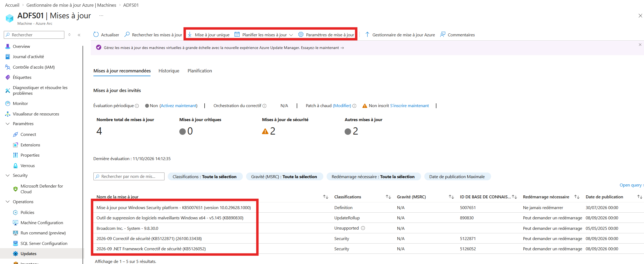Collapse the Paramètres section in sidebar
The width and height of the screenshot is (644, 264).
[x=8, y=124]
